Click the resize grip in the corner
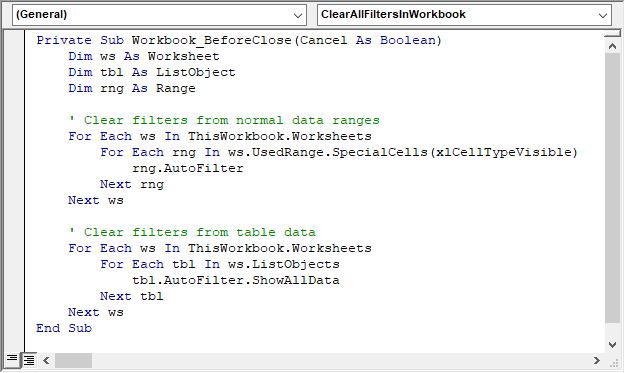This screenshot has height=373, width=625. click(x=613, y=361)
